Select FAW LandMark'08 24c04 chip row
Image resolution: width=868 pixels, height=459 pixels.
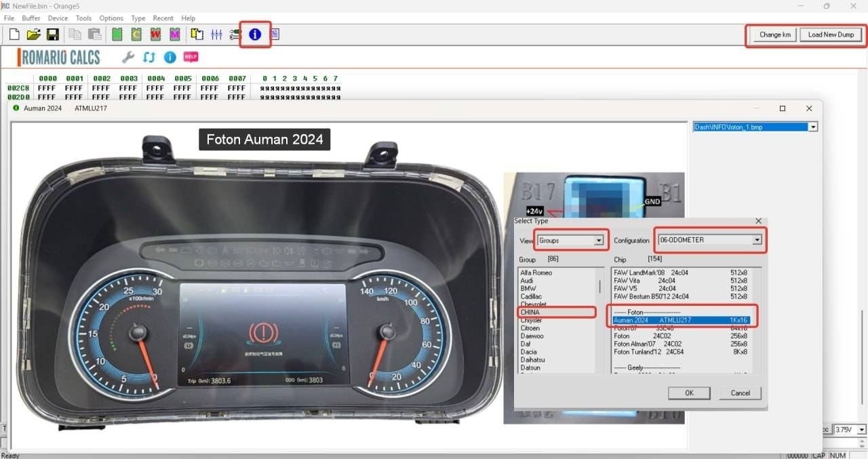[x=681, y=273]
